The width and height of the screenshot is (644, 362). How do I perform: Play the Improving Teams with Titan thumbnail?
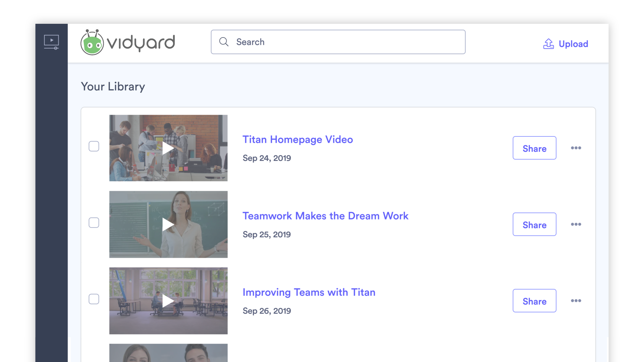(x=168, y=301)
